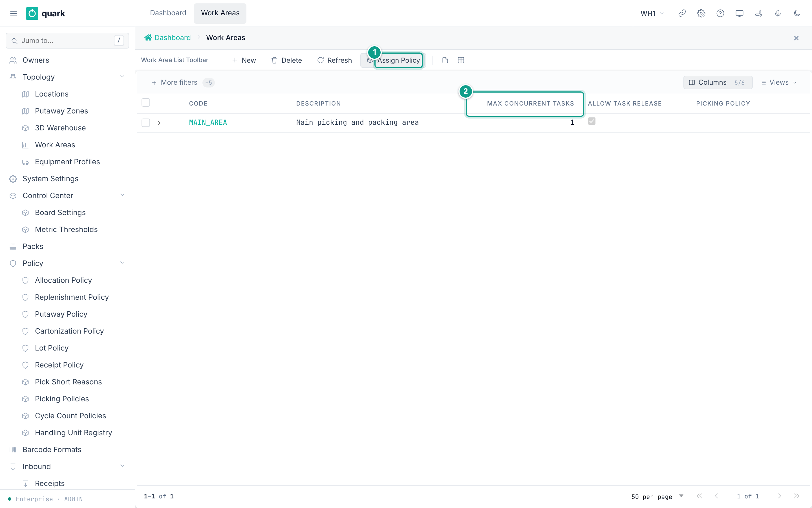812x508 pixels.
Task: Click the Assign Policy button
Action: click(393, 60)
